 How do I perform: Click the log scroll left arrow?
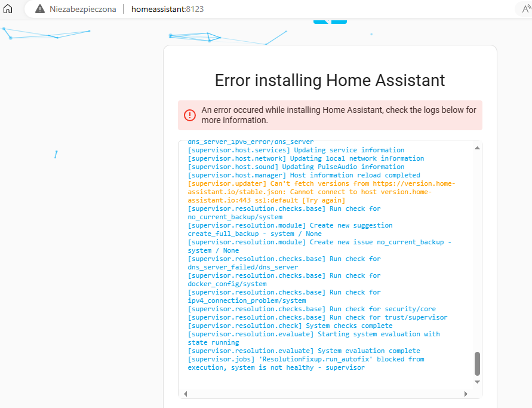pos(185,394)
